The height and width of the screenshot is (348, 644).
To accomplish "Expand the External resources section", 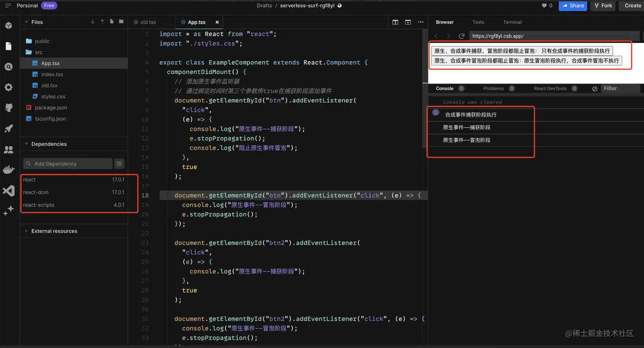I will click(26, 231).
